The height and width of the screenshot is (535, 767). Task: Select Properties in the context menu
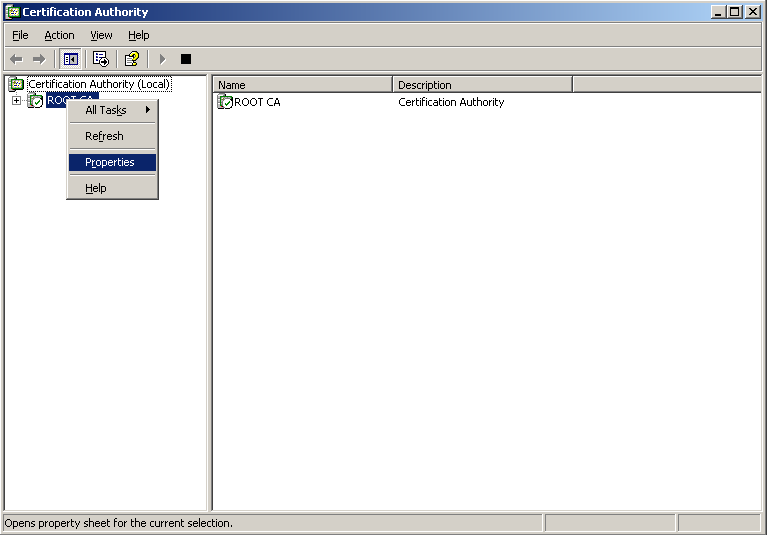112,162
